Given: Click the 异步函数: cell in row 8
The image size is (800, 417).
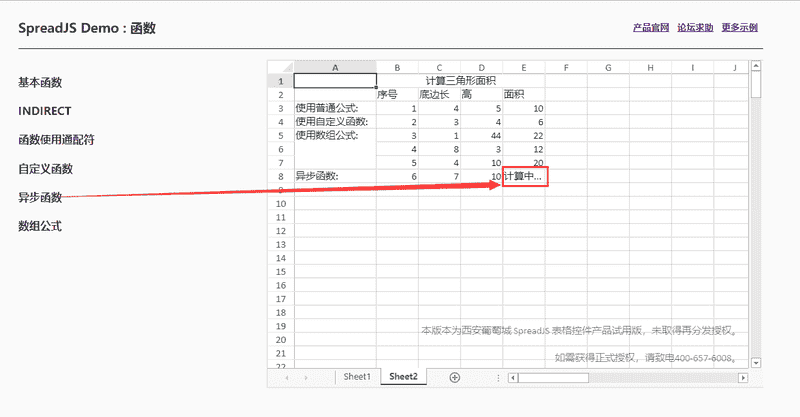Looking at the screenshot, I should [x=335, y=176].
